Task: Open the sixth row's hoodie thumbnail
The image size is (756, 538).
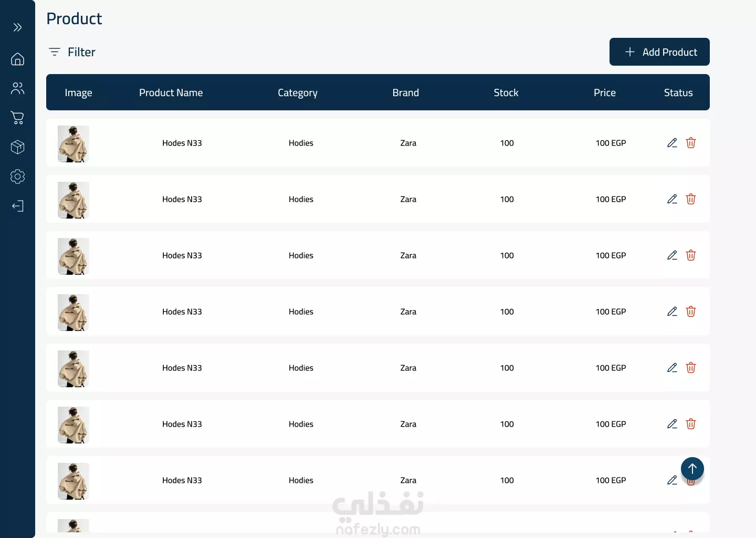Action: tap(73, 425)
